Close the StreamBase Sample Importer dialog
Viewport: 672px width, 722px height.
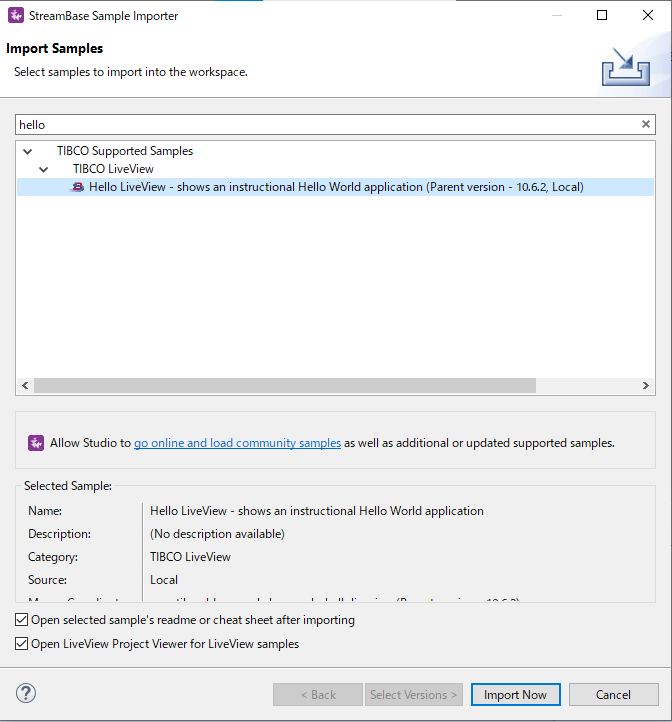pyautogui.click(x=648, y=15)
